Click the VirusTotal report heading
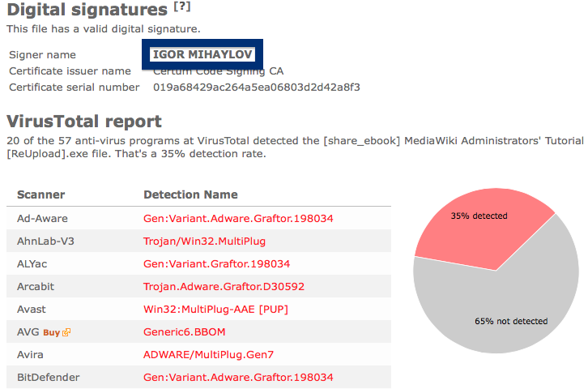 pos(84,122)
